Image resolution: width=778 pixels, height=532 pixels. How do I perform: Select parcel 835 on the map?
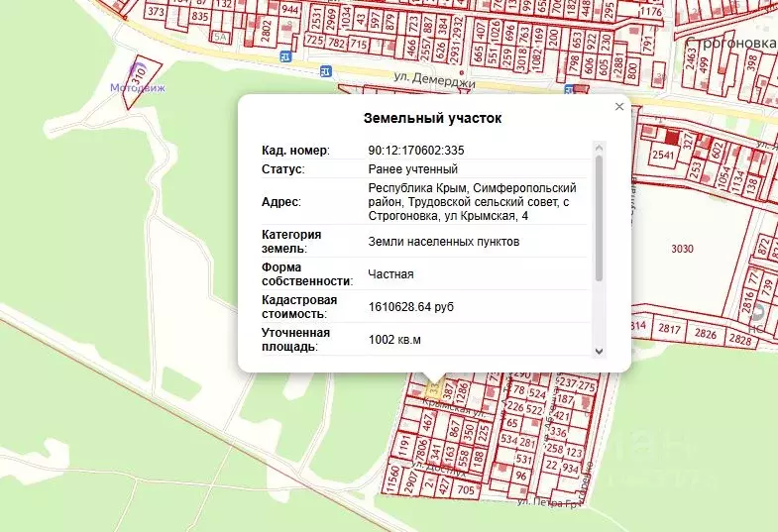[200, 17]
